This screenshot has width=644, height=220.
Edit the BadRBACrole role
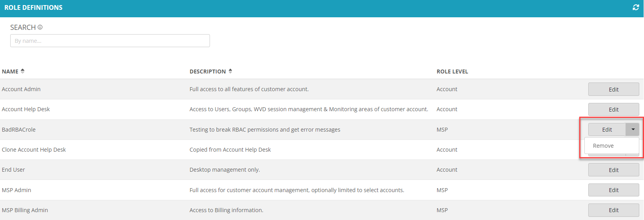pyautogui.click(x=607, y=129)
